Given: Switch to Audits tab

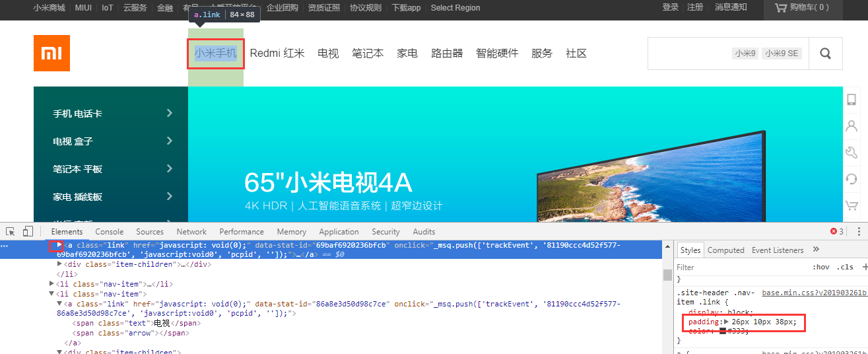Looking at the screenshot, I should (424, 232).
